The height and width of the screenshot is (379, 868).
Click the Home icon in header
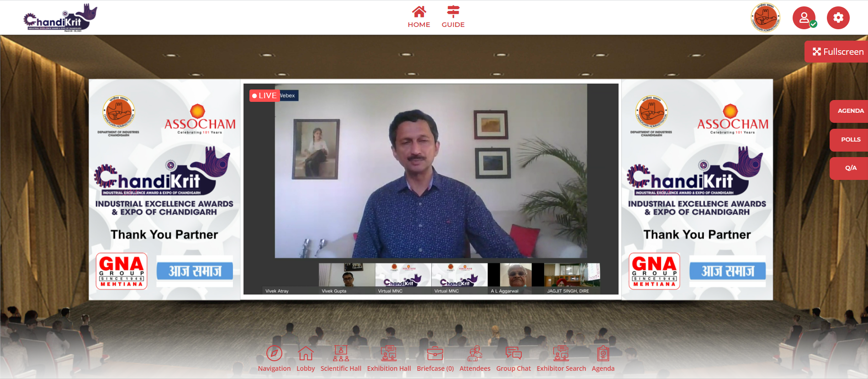click(x=419, y=12)
